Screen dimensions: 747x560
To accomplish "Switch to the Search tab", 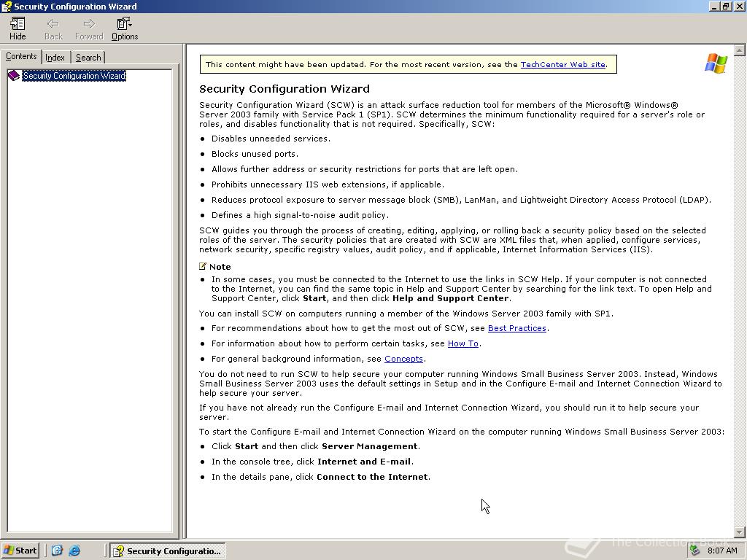I will [88, 58].
